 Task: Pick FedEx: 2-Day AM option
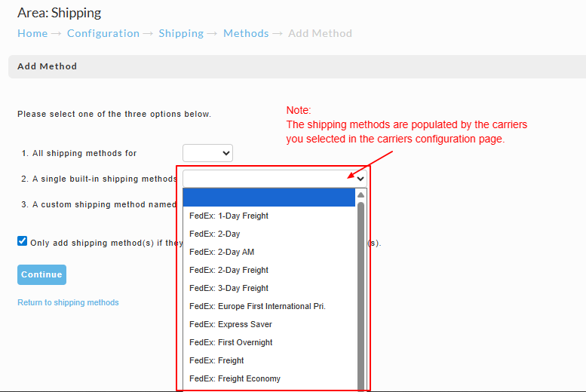pyautogui.click(x=268, y=252)
